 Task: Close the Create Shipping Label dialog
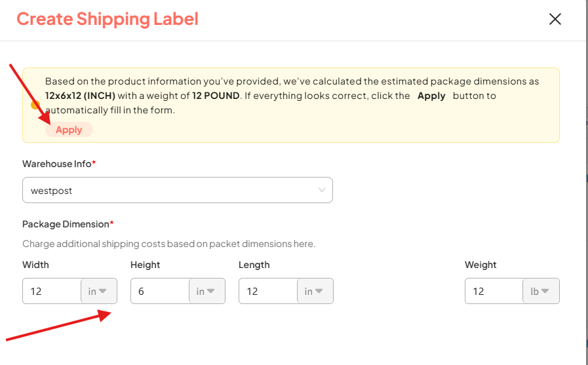click(x=555, y=19)
